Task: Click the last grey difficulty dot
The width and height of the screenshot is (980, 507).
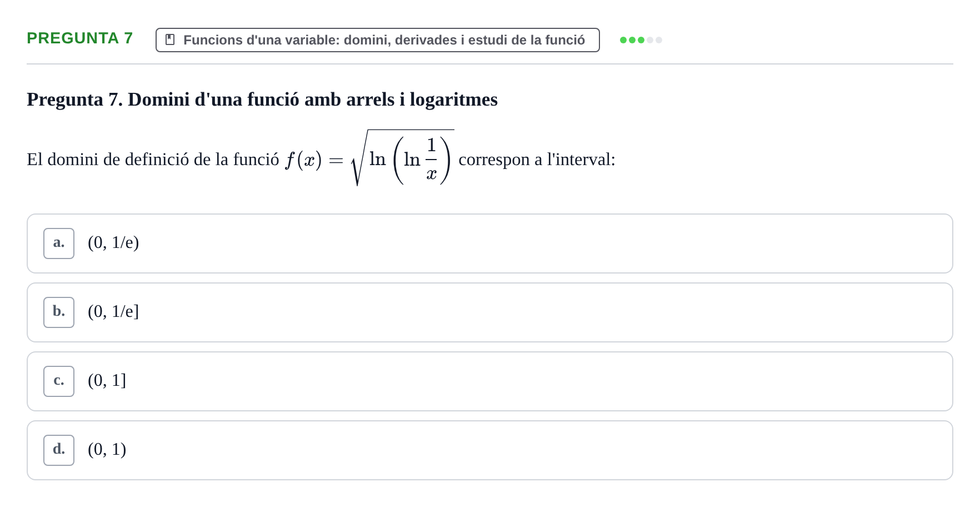Action: 659,40
